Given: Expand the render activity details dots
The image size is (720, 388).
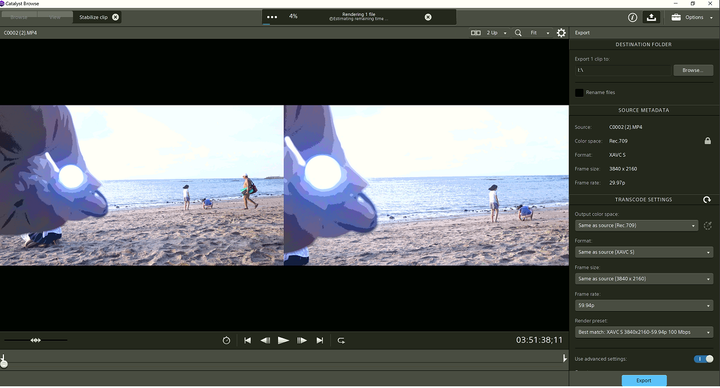Looking at the screenshot, I should click(272, 17).
